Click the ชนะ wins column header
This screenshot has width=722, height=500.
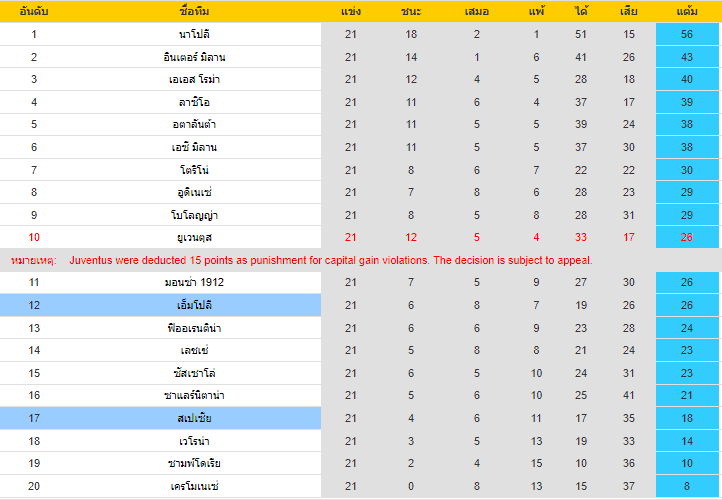(411, 12)
